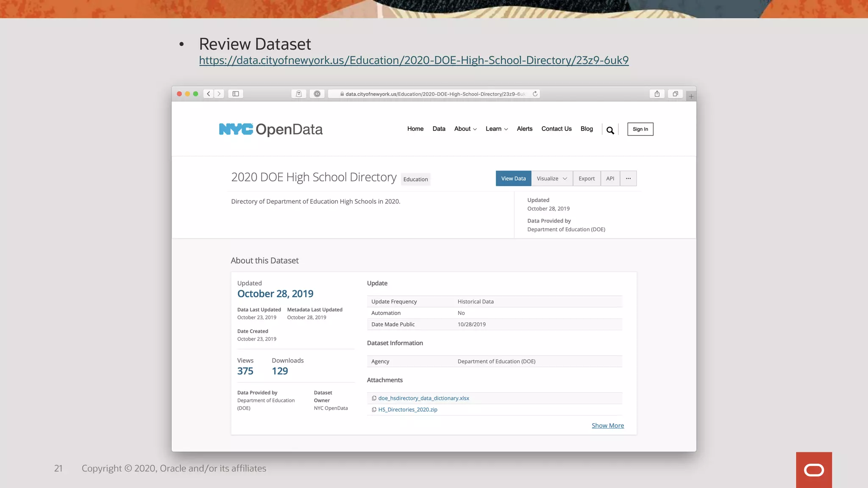This screenshot has width=868, height=488.
Task: Click the Automation row value No
Action: 461,313
